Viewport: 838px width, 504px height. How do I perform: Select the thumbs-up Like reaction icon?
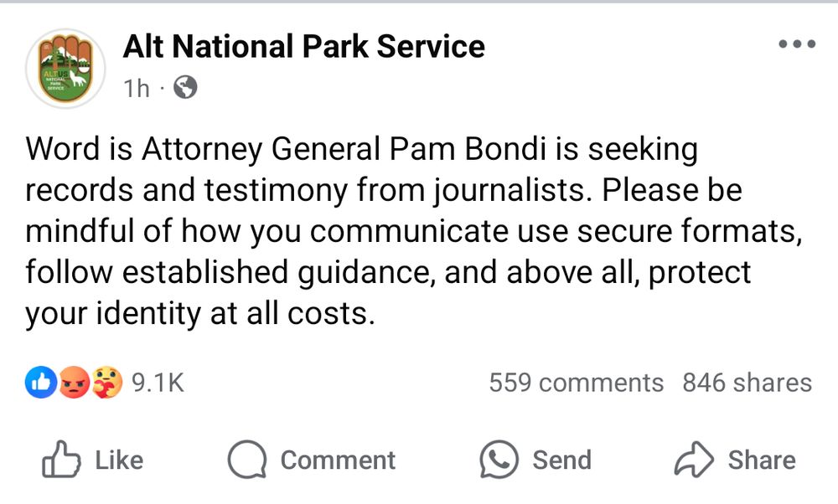tap(40, 383)
